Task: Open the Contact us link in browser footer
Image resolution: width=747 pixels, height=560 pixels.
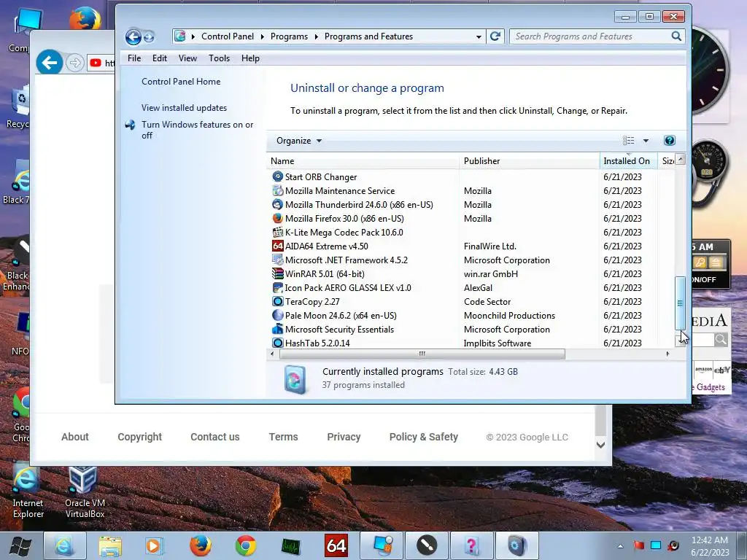Action: pyautogui.click(x=215, y=437)
